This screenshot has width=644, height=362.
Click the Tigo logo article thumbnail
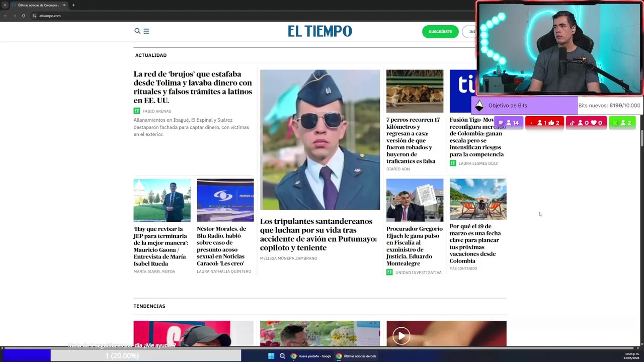click(x=462, y=91)
